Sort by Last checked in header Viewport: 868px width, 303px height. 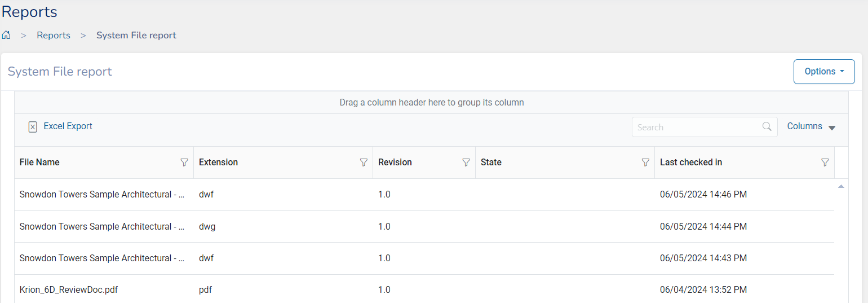[690, 163]
